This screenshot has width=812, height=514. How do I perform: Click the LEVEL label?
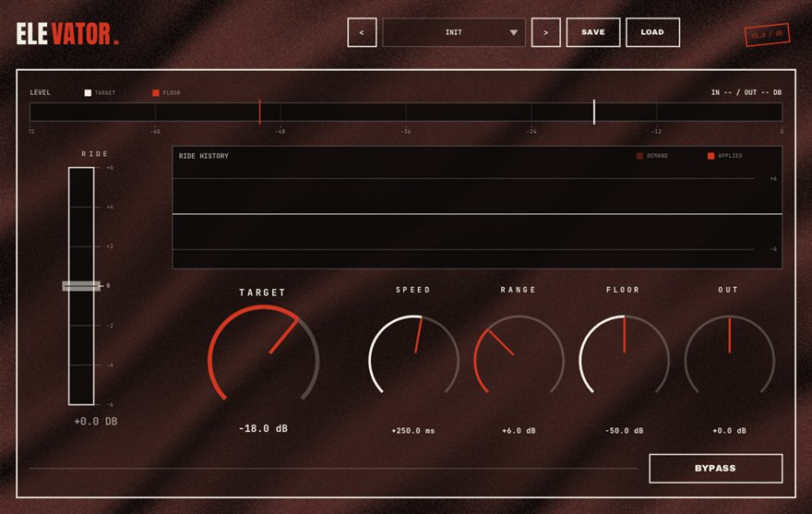pos(40,93)
